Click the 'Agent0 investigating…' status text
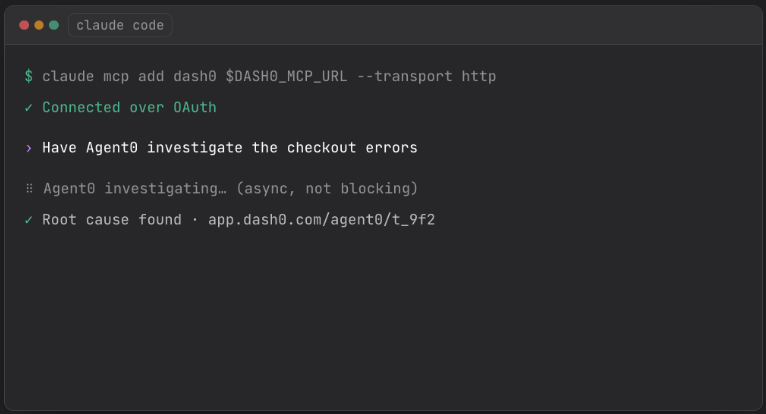Image resolution: width=766 pixels, height=414 pixels. tap(135, 188)
